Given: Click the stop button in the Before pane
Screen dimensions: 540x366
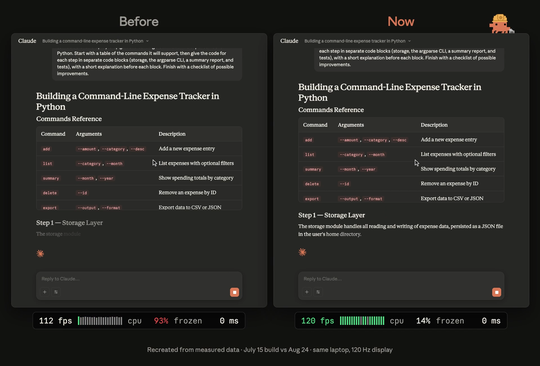Looking at the screenshot, I should (235, 292).
